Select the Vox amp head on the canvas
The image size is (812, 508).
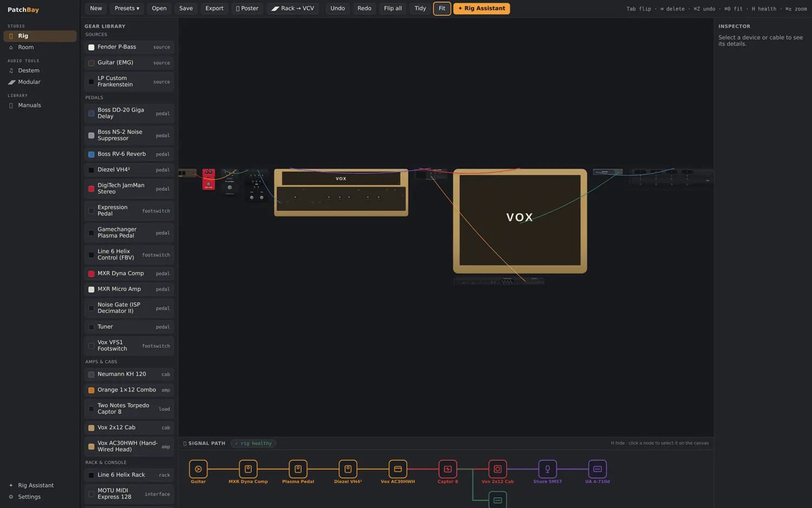click(x=341, y=192)
